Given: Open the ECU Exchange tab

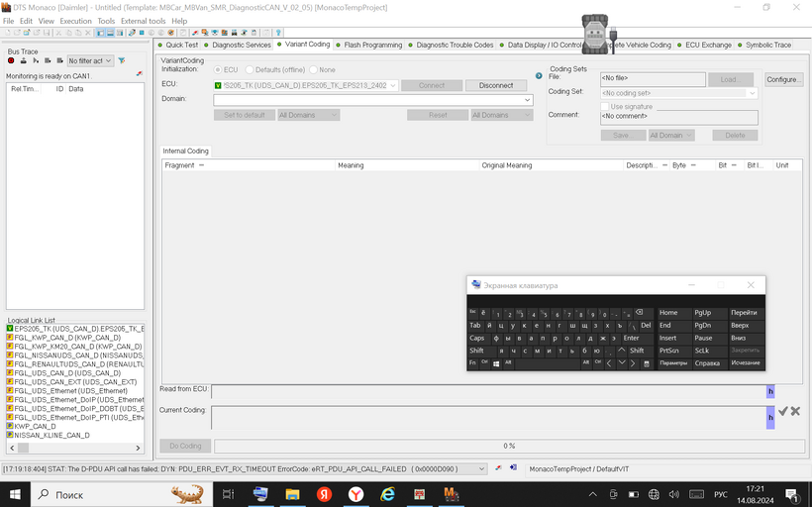Looking at the screenshot, I should click(x=704, y=45).
